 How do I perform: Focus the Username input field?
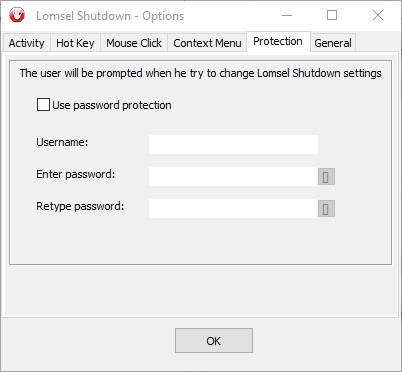(233, 144)
